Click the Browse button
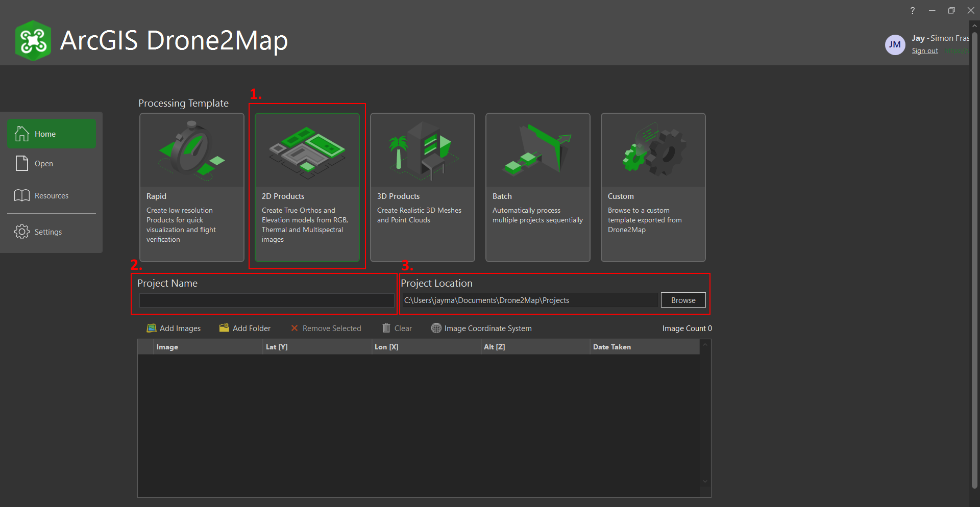The image size is (980, 507). [683, 300]
